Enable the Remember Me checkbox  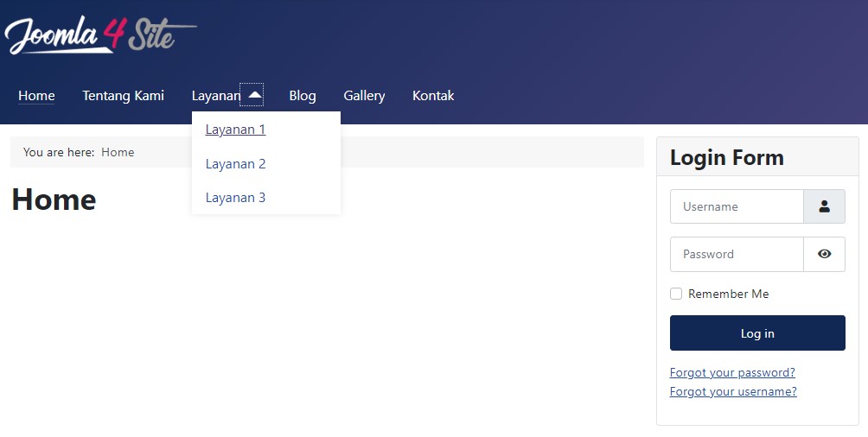(x=676, y=294)
